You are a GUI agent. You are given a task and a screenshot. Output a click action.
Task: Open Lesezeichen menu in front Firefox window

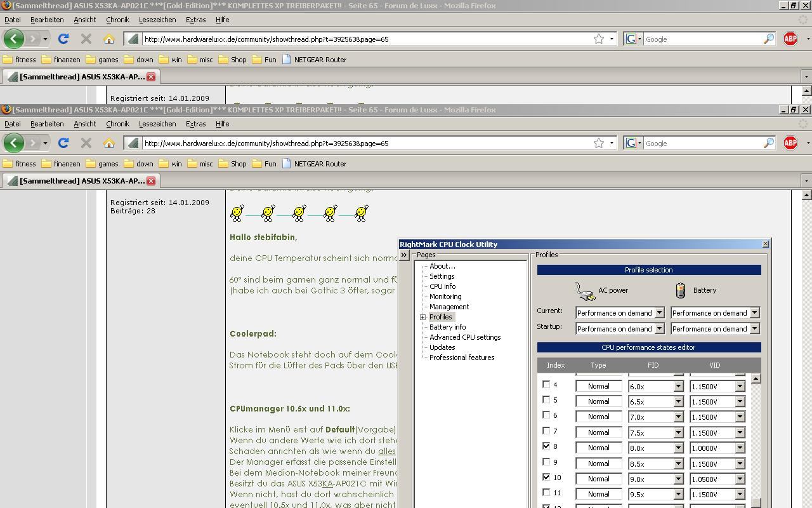[x=157, y=124]
